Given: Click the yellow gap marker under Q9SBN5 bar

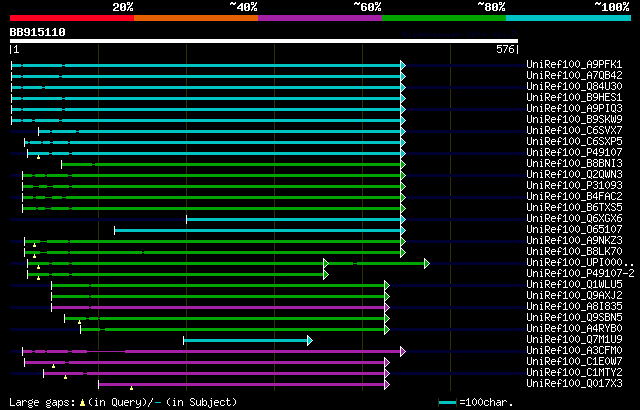Looking at the screenshot, I should pos(80,322).
